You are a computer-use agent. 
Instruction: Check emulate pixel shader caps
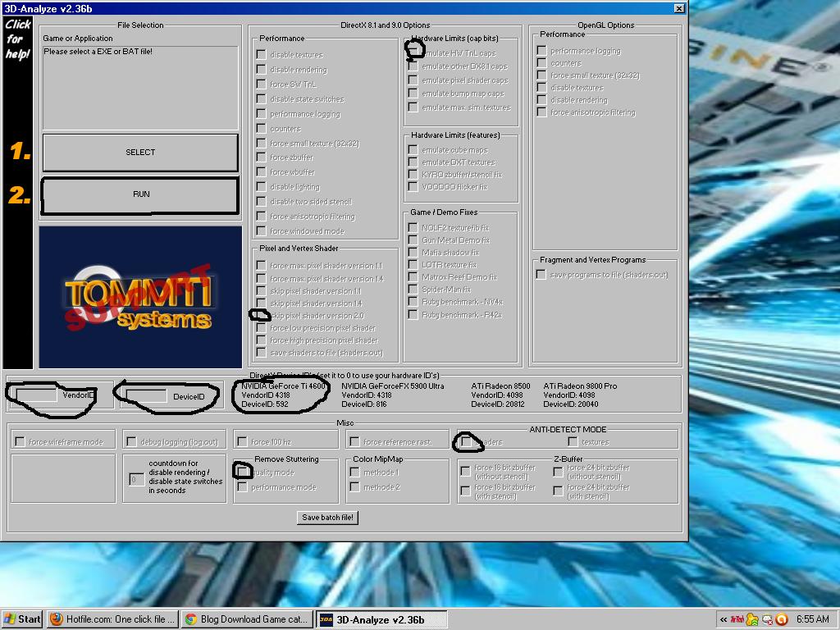coord(413,80)
